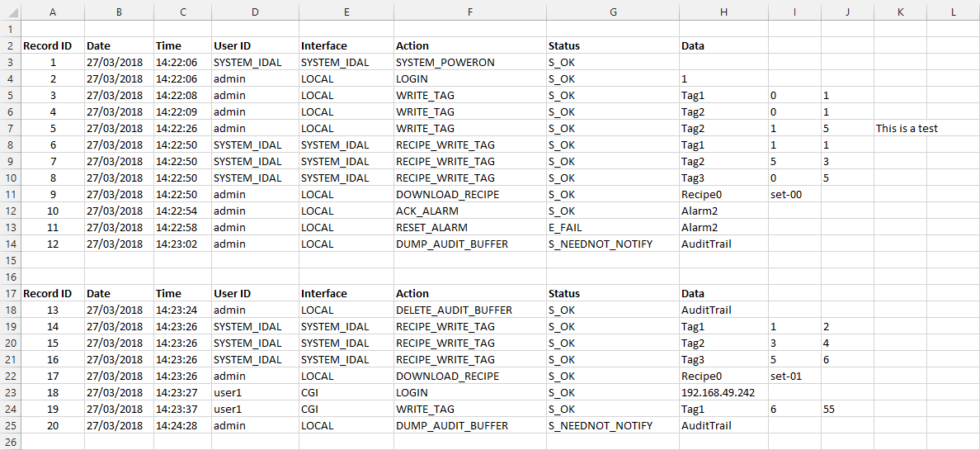Click the cell showing set-01
980x450 pixels.
tap(785, 376)
